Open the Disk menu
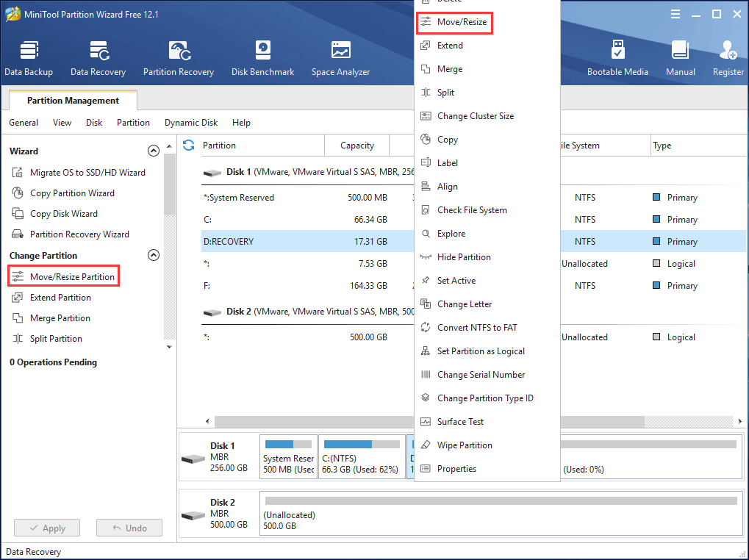749x560 pixels. (x=94, y=123)
